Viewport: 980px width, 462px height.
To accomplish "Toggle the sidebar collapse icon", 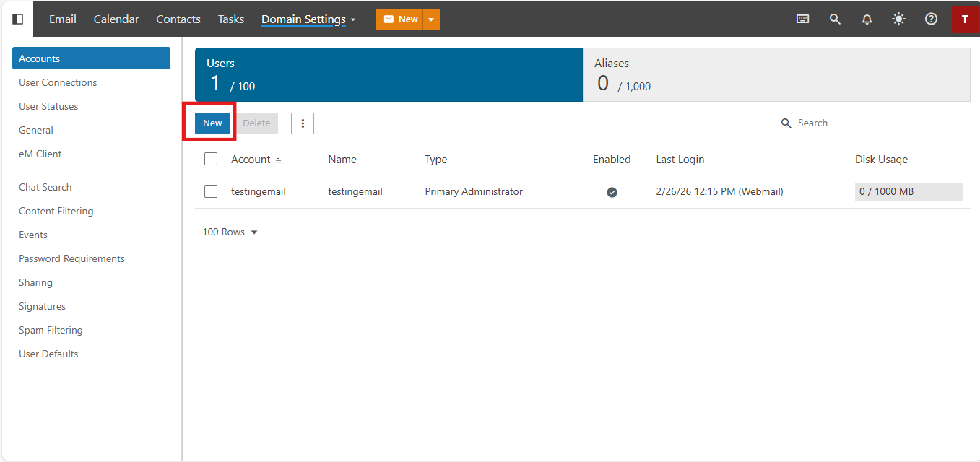I will pyautogui.click(x=18, y=19).
